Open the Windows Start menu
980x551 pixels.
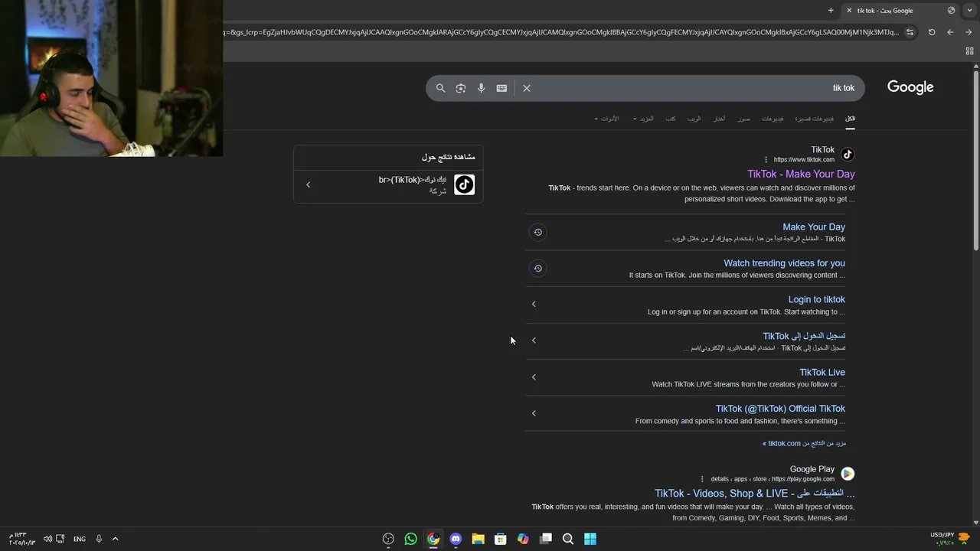pyautogui.click(x=590, y=539)
